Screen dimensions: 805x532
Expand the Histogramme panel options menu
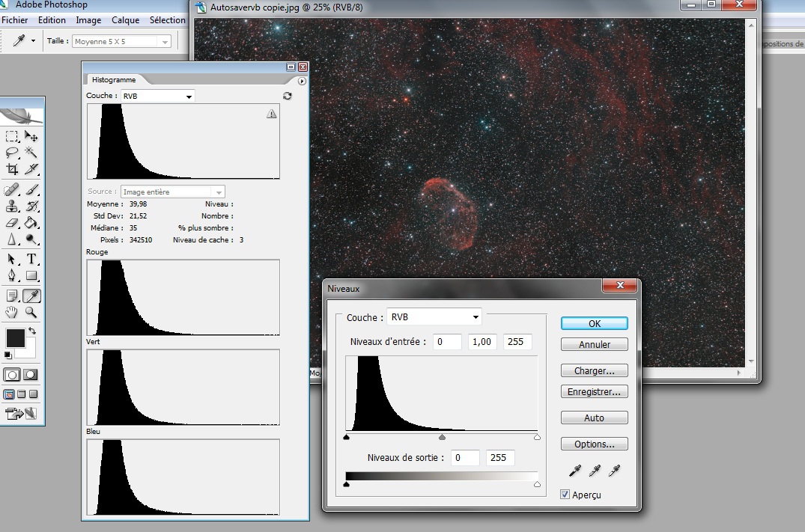[302, 81]
